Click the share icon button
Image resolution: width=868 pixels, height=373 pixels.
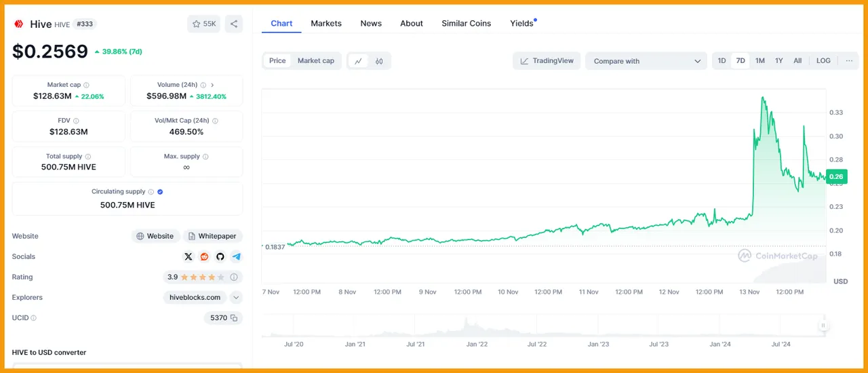(x=234, y=24)
